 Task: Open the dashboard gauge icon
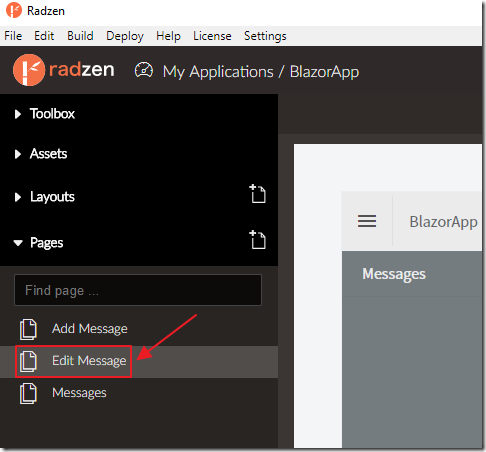144,70
